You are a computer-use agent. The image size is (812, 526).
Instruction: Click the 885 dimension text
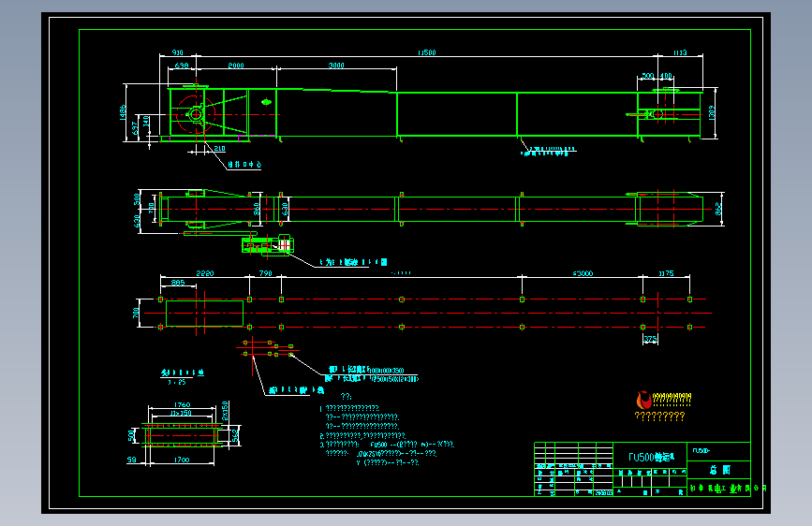178,283
